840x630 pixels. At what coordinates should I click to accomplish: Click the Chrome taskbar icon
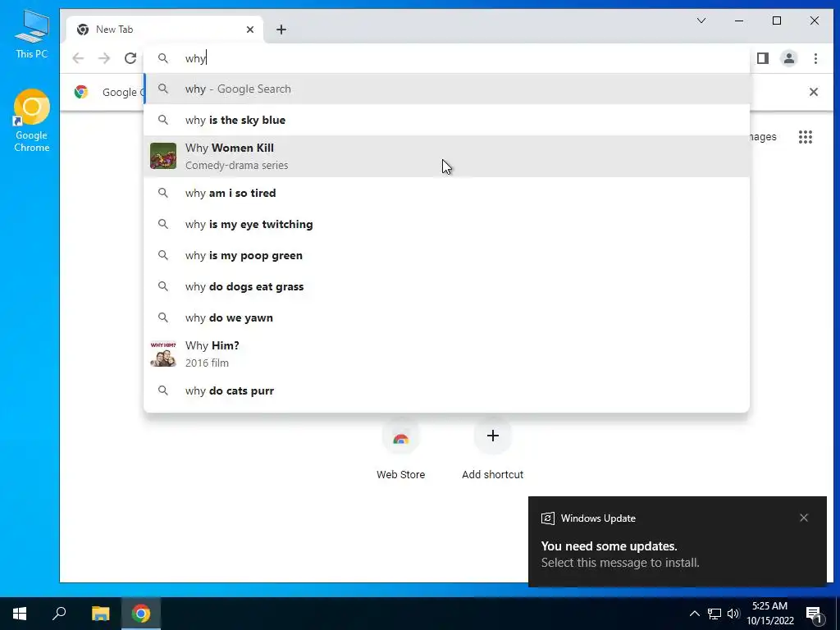(141, 614)
